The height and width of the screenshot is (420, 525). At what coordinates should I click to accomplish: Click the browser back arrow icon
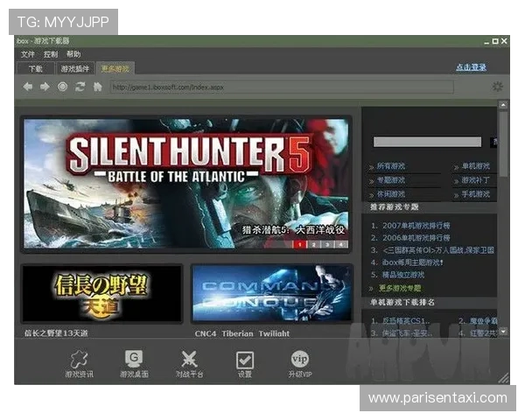28,87
